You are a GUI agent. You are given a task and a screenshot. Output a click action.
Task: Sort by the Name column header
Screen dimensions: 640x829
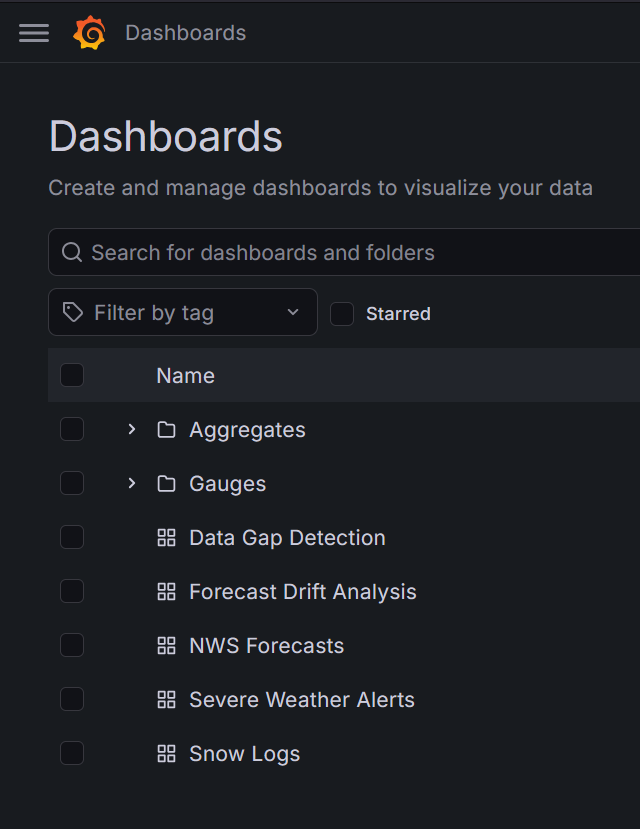pyautogui.click(x=185, y=375)
